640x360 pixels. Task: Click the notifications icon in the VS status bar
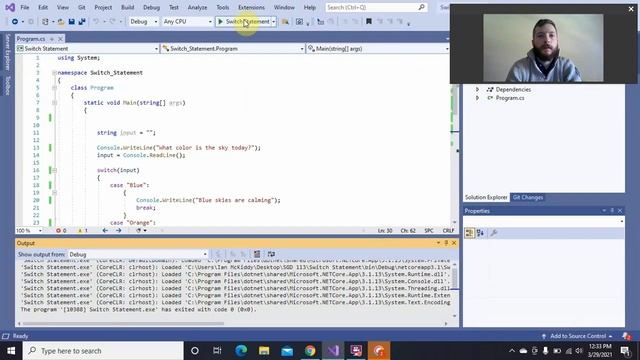click(627, 336)
